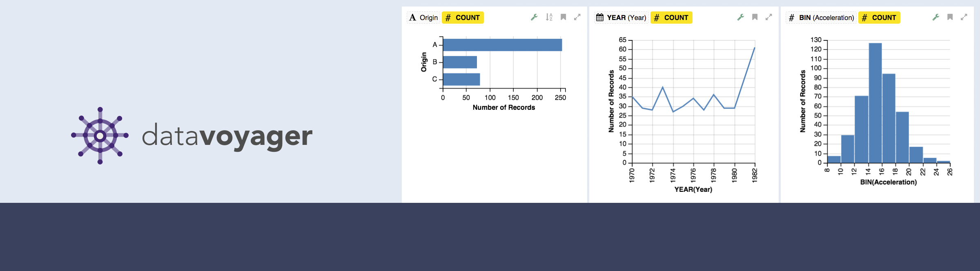Open the wrench settings on the Origin chart
The height and width of the screenshot is (271, 980).
[534, 17]
